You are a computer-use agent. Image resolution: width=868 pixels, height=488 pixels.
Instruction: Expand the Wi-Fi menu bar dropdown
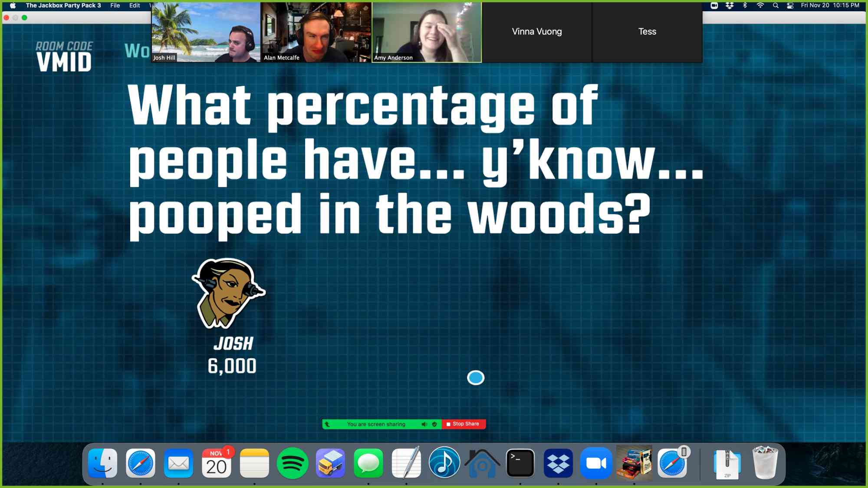tap(760, 5)
